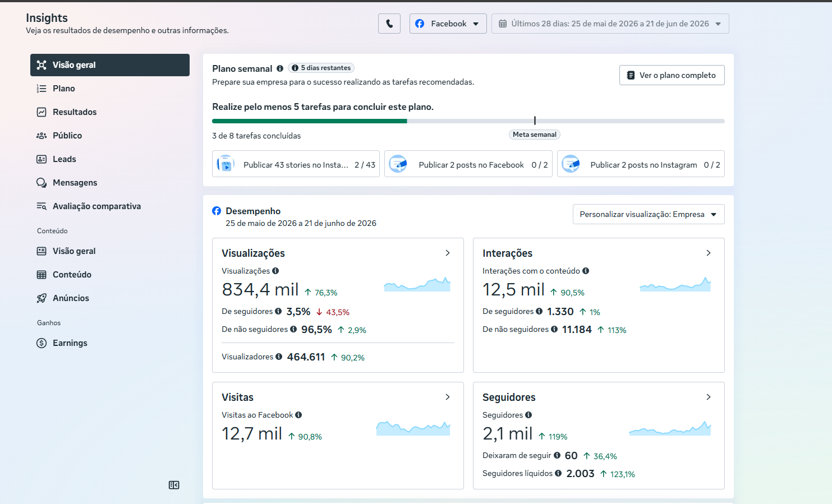Click the Meta semanal marker label
This screenshot has width=832, height=504.
point(535,135)
